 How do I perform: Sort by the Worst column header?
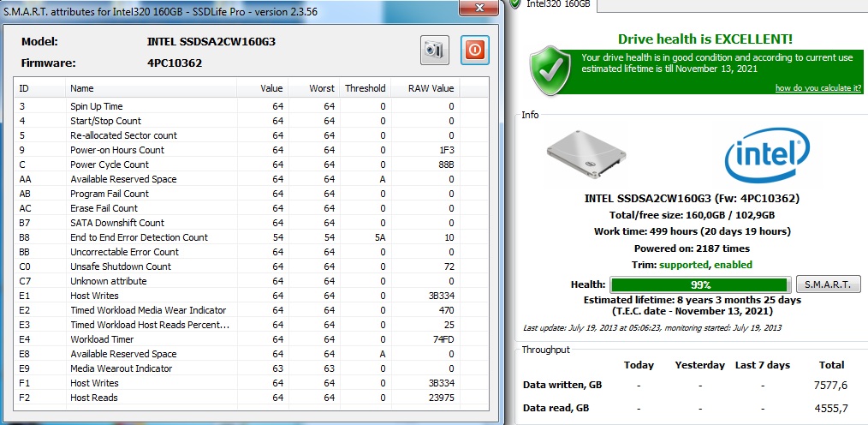click(312, 88)
